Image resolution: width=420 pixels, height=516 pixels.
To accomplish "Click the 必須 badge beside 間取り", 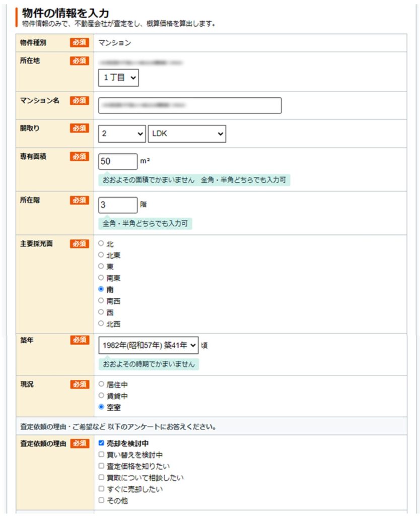I will click(x=79, y=128).
